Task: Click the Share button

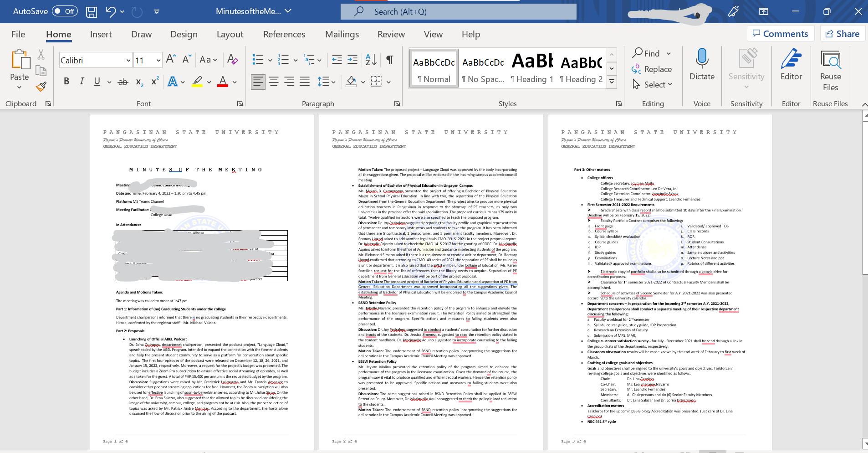Action: (x=842, y=34)
